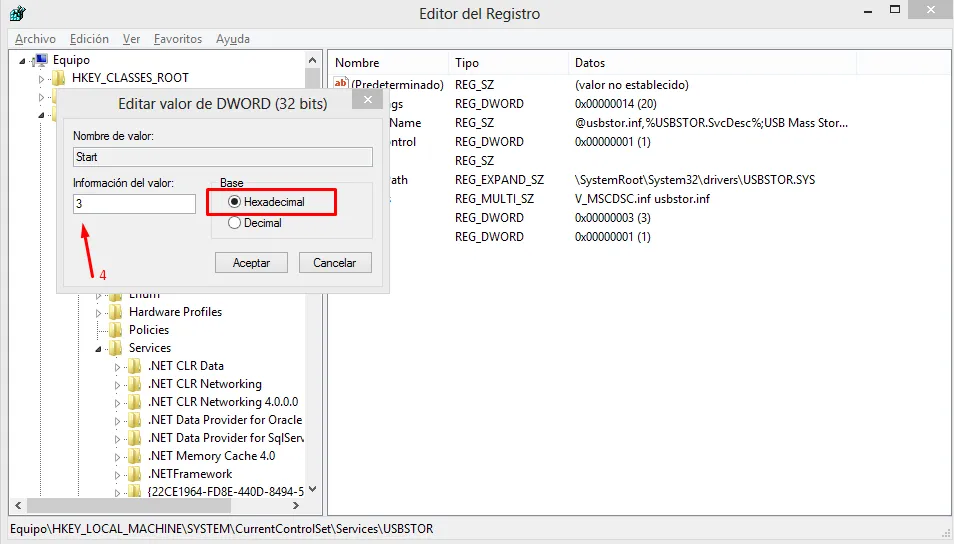Viewport: 954px width, 544px height.
Task: Click the Services folder icon
Action: point(116,348)
